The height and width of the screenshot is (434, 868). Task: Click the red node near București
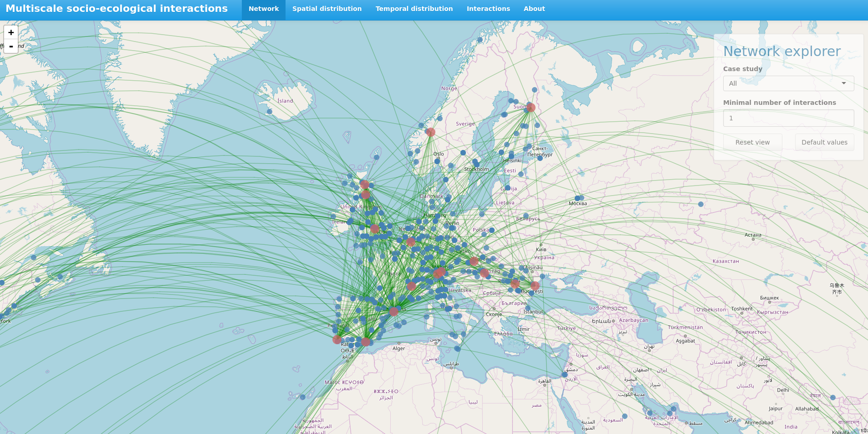coord(535,286)
